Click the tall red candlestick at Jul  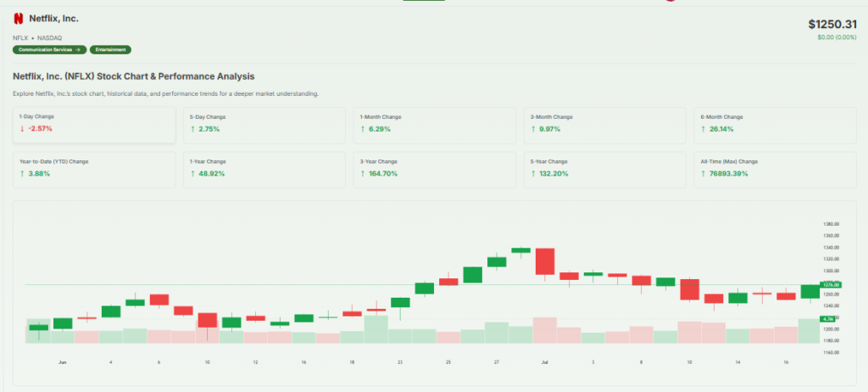click(544, 261)
